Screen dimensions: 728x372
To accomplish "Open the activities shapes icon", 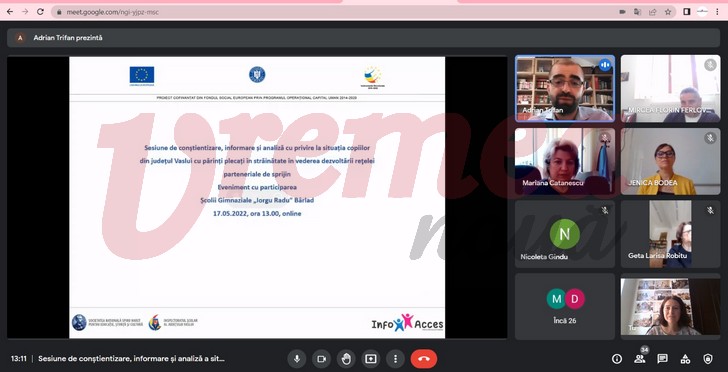I will coord(685,359).
